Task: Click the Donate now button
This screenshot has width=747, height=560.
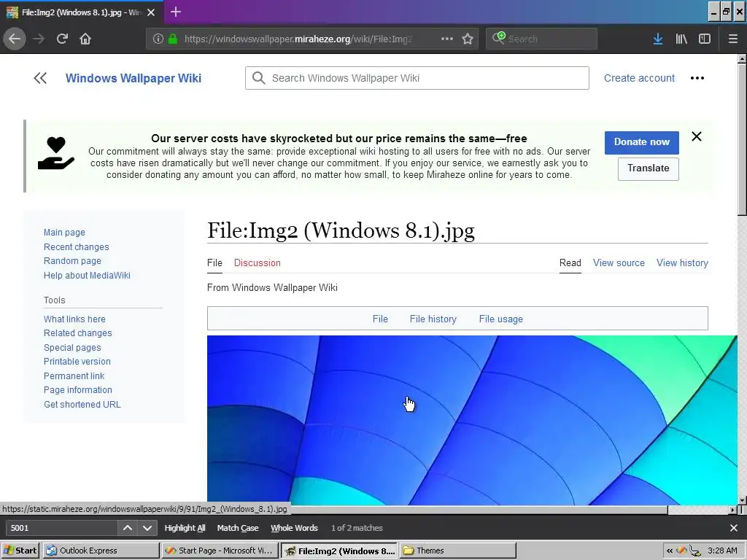Action: (x=642, y=142)
